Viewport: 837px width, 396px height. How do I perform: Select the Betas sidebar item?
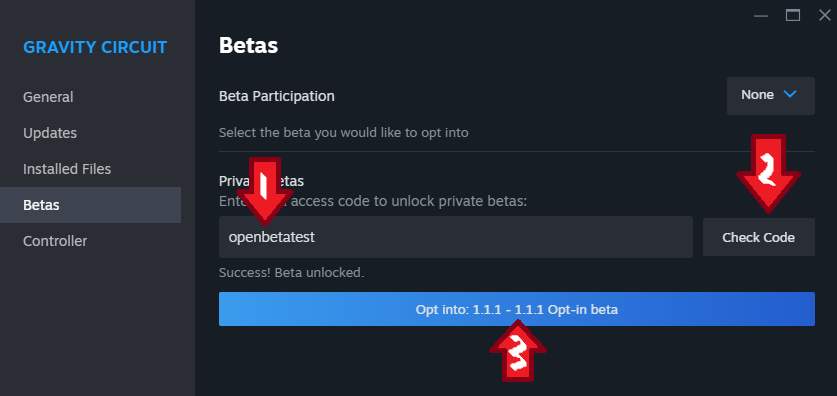pyautogui.click(x=90, y=205)
